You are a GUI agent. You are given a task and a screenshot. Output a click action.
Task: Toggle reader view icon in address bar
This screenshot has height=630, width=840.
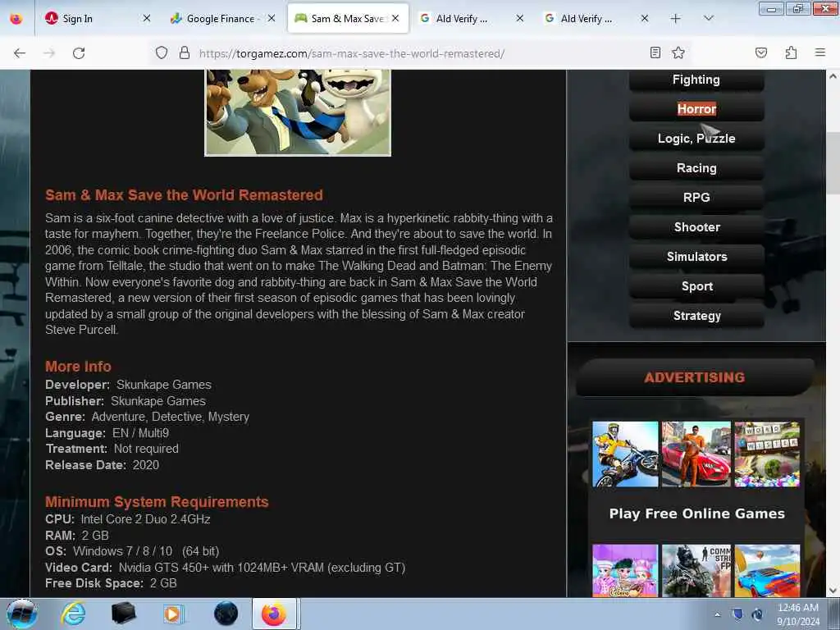coord(655,52)
